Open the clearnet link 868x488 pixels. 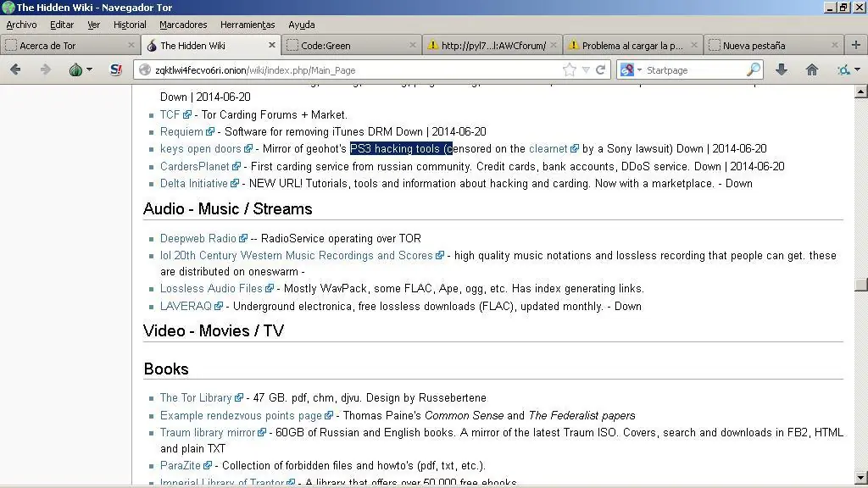[x=548, y=149]
